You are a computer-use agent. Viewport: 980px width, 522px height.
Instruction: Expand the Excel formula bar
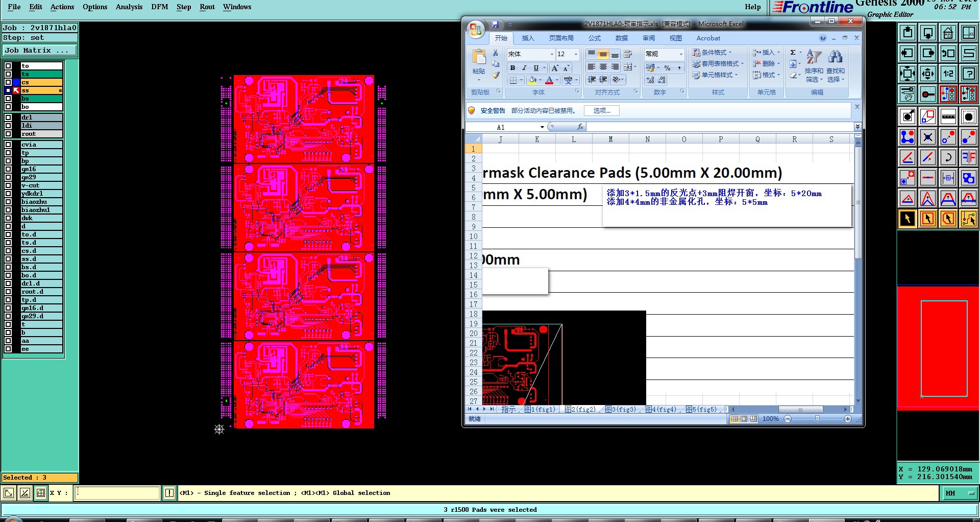(857, 127)
